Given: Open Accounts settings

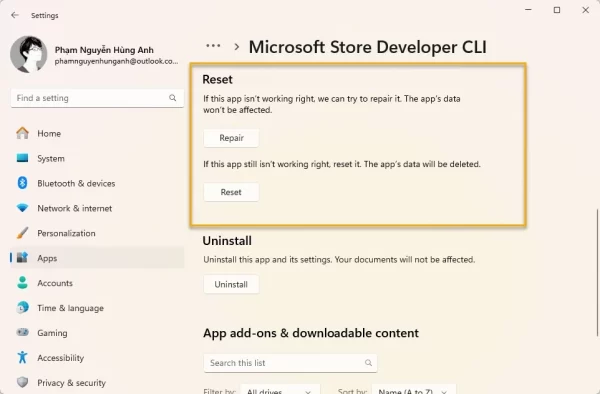Looking at the screenshot, I should pyautogui.click(x=97, y=283).
